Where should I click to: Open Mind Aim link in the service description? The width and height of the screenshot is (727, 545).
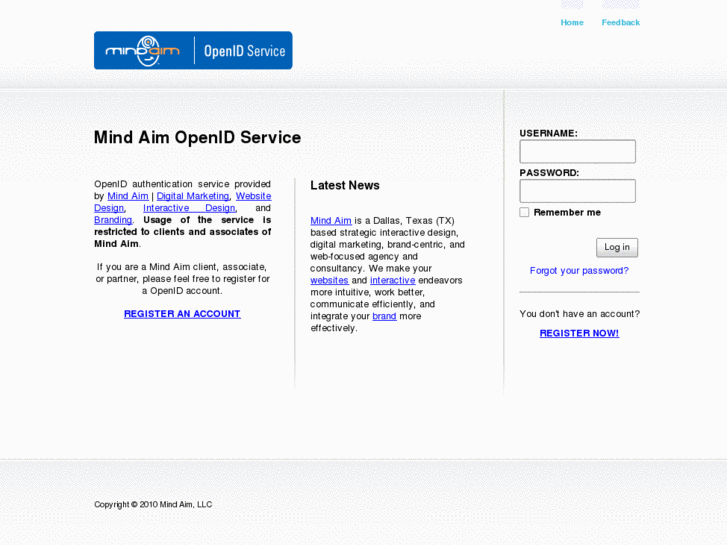click(128, 196)
